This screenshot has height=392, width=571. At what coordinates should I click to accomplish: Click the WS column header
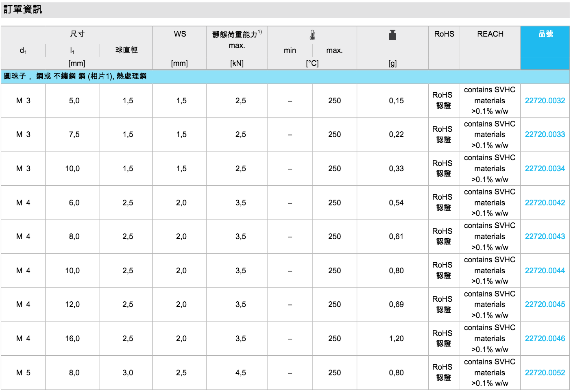tap(180, 34)
